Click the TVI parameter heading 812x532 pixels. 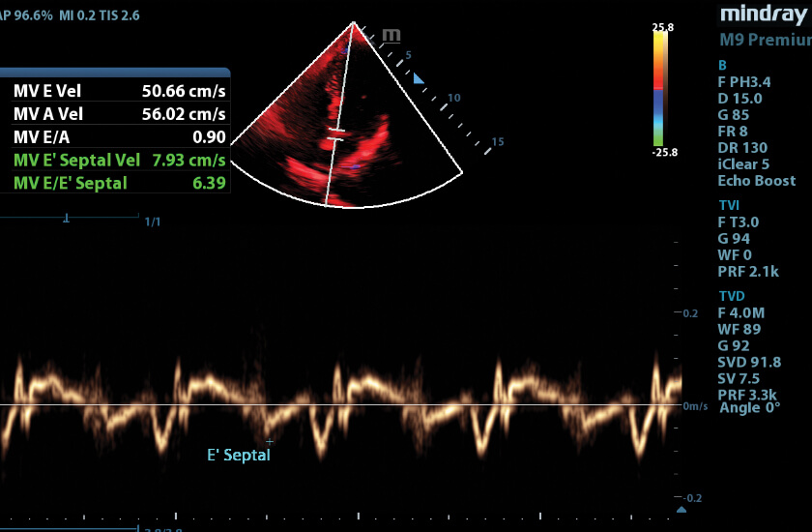(728, 205)
